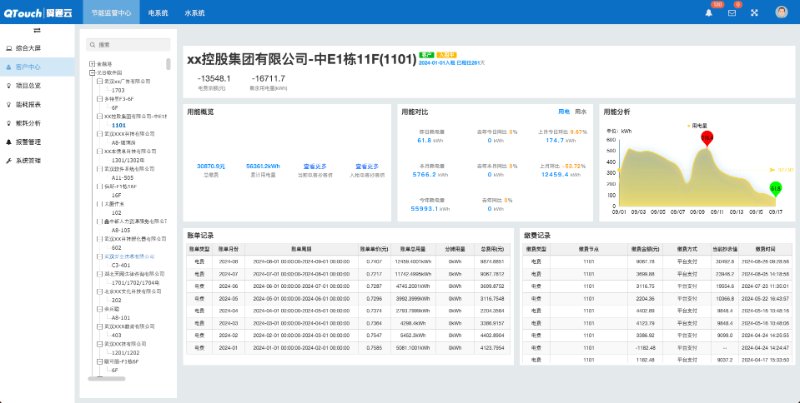Open the mail envelope icon

732,12
